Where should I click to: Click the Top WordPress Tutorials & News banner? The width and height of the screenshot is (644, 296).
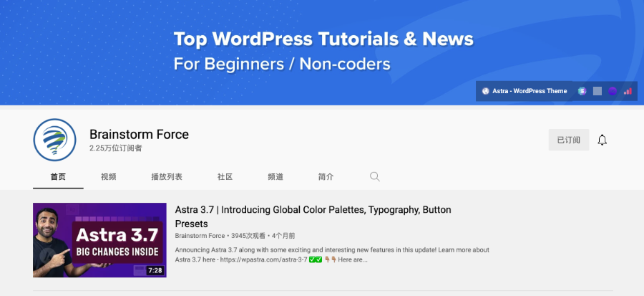[x=322, y=52]
